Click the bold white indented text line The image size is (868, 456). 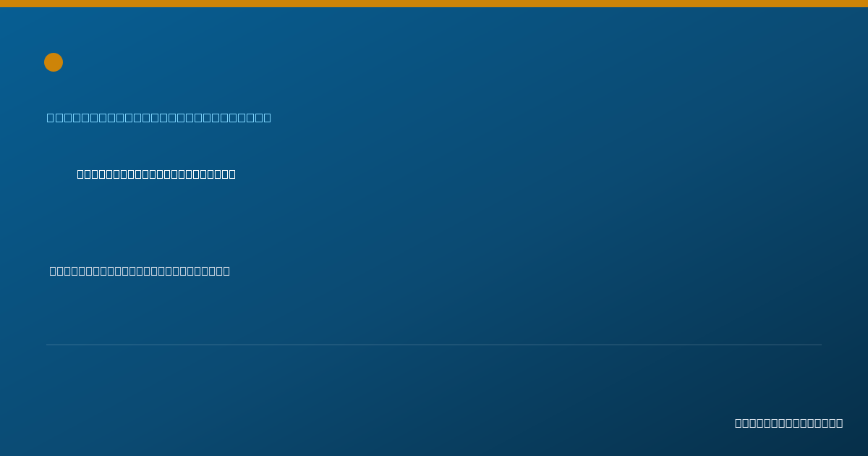(156, 174)
